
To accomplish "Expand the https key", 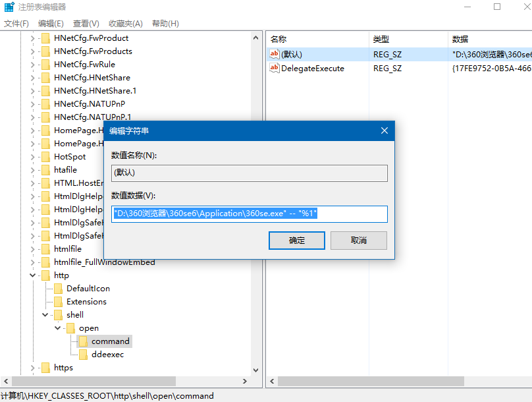I will [x=32, y=368].
